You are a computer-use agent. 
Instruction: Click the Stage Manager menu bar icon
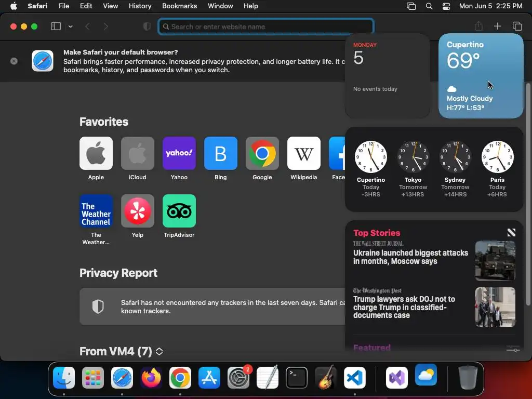click(x=411, y=6)
